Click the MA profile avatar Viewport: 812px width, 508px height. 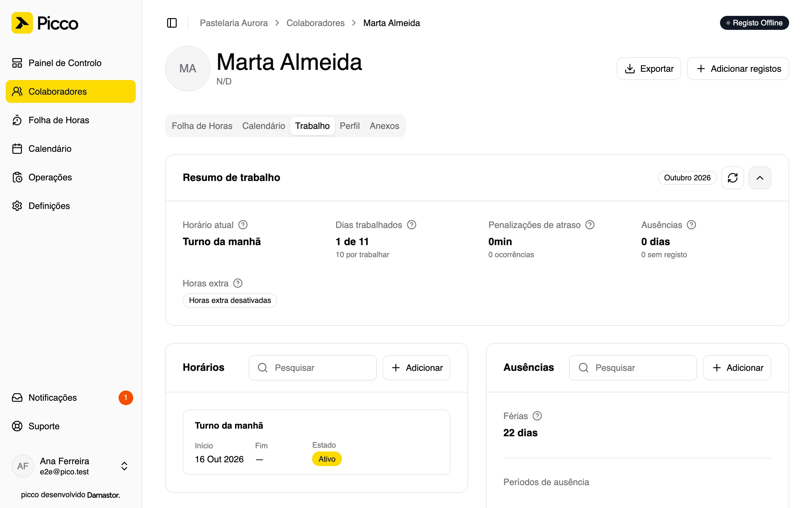[187, 69]
